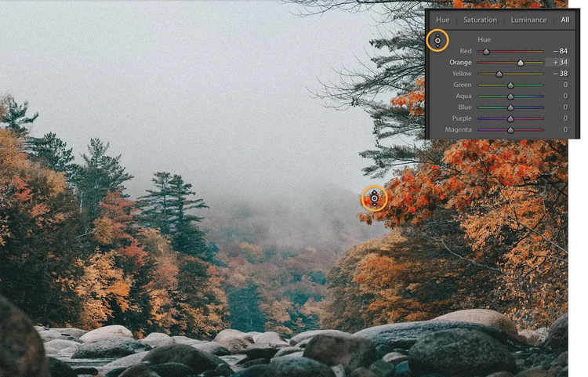Screen dimensions: 588x377
Task: Click the Orange color label
Action: (460, 62)
